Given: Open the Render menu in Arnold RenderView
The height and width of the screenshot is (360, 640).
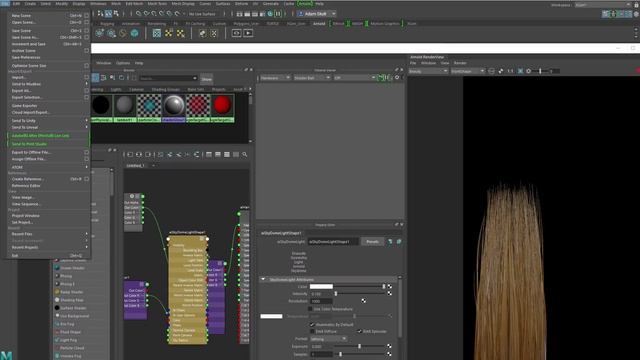Looking at the screenshot, I should 460,63.
